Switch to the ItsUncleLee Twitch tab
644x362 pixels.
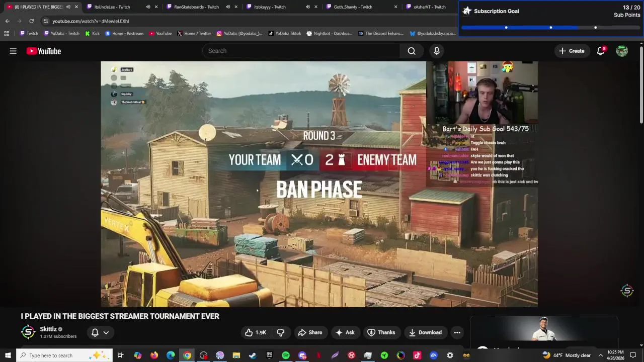point(121,7)
